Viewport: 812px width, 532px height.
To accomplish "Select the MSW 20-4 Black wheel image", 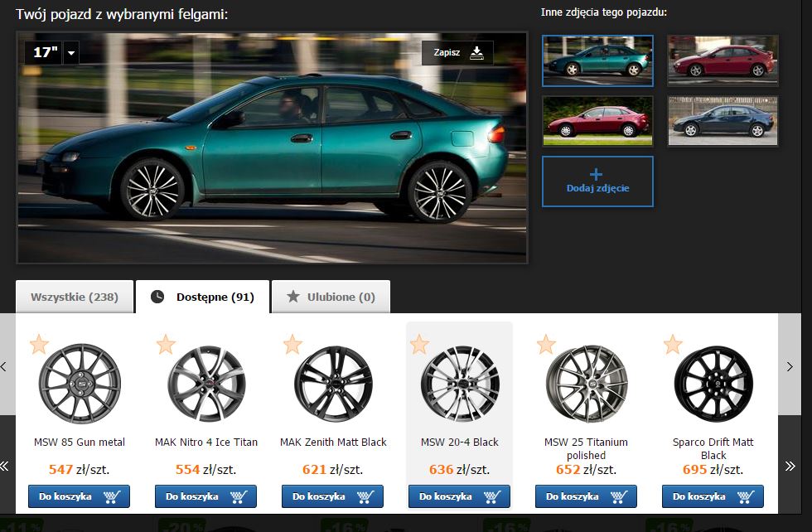I will click(x=460, y=384).
